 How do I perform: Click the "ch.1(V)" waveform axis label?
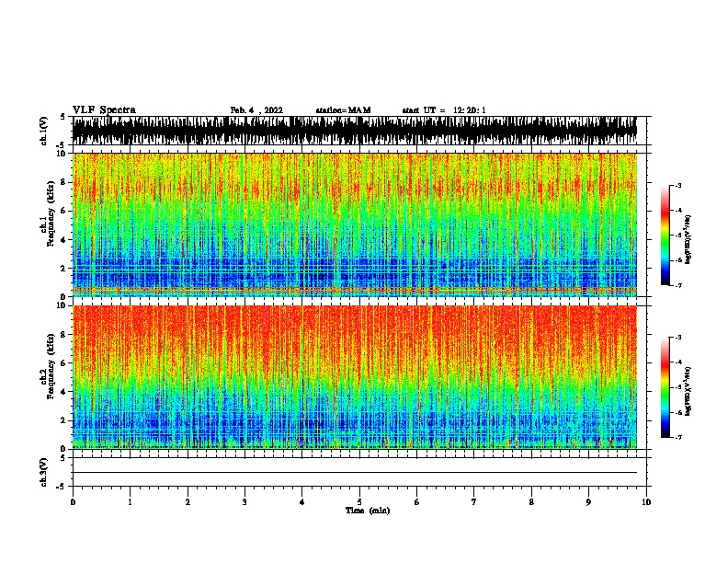pos(43,131)
